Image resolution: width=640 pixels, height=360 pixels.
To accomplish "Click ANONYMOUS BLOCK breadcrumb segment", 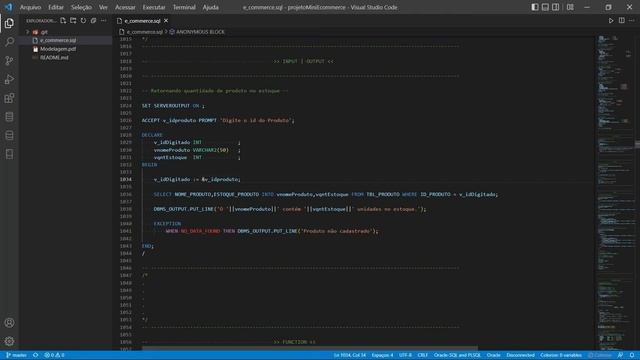I will click(200, 32).
